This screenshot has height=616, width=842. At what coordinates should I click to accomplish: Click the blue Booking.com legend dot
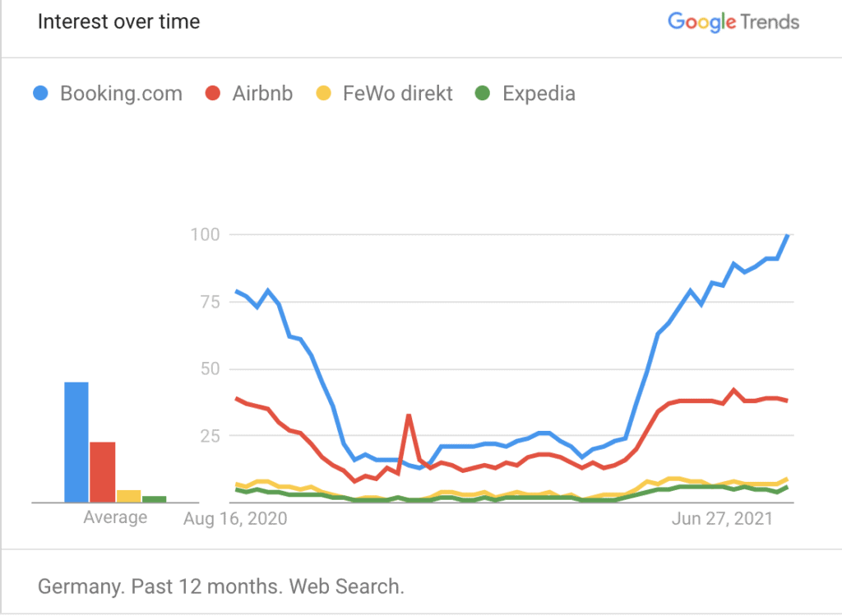[x=41, y=93]
